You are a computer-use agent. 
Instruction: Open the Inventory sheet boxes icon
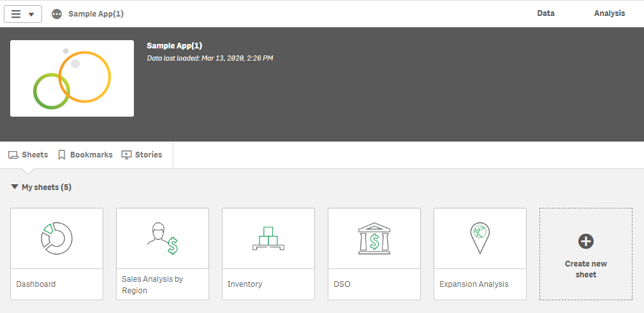[268, 238]
